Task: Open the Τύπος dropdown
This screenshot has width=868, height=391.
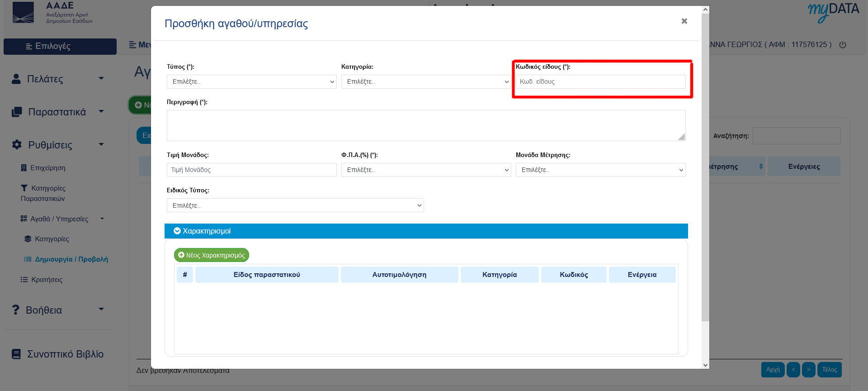Action: [252, 81]
